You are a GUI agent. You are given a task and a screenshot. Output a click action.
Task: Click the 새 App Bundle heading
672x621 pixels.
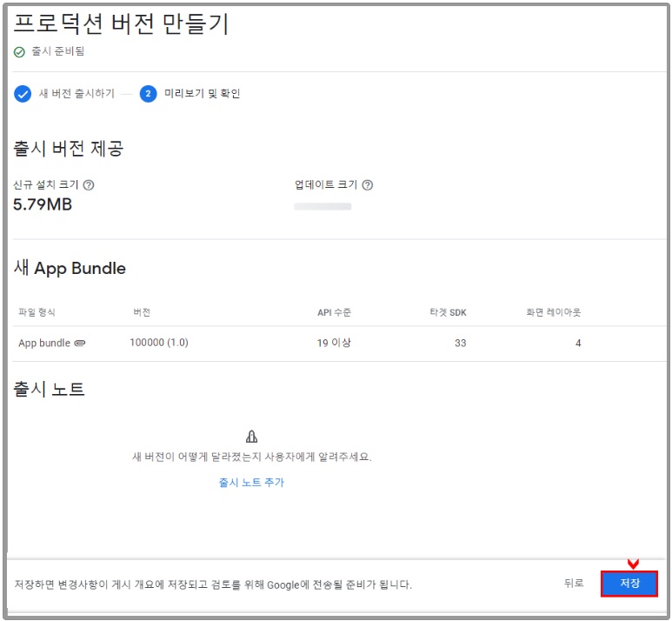[x=70, y=268]
